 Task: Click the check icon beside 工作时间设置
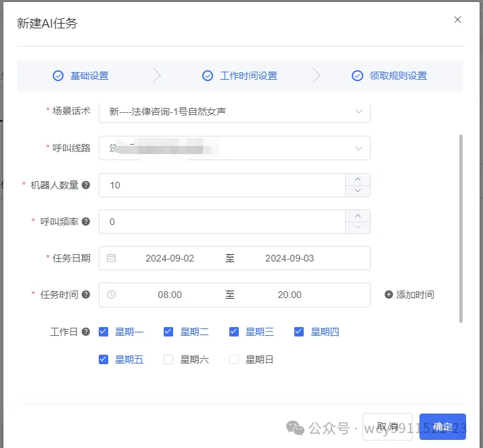click(x=208, y=76)
